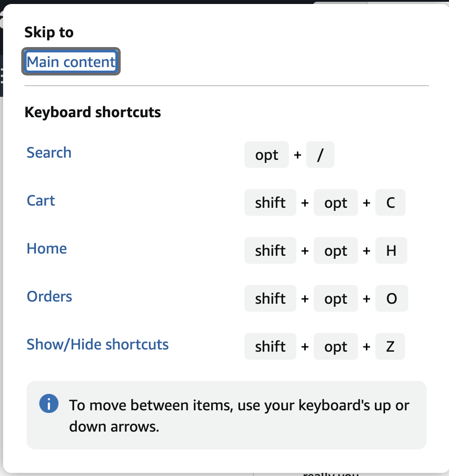Click the Skip to heading

coord(49,32)
